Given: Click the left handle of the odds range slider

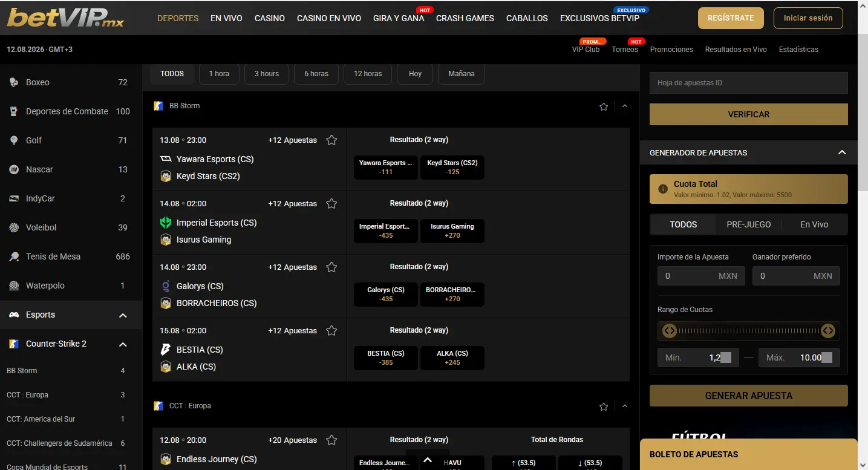Looking at the screenshot, I should pos(669,331).
